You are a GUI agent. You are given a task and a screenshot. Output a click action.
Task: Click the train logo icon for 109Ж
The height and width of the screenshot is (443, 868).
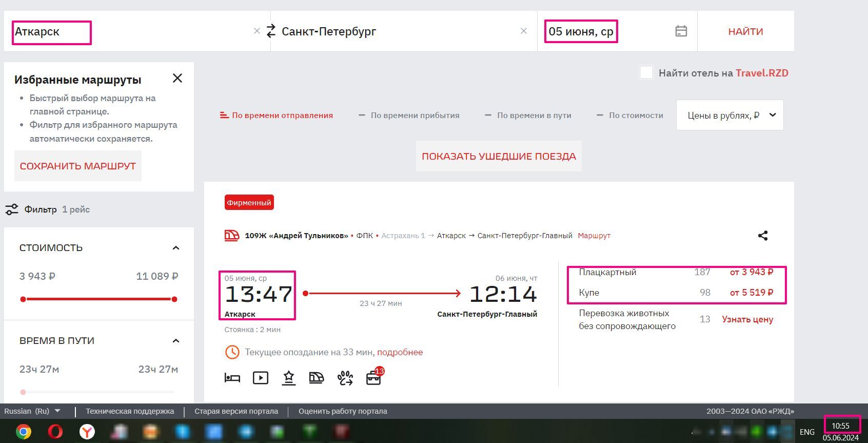coord(232,236)
